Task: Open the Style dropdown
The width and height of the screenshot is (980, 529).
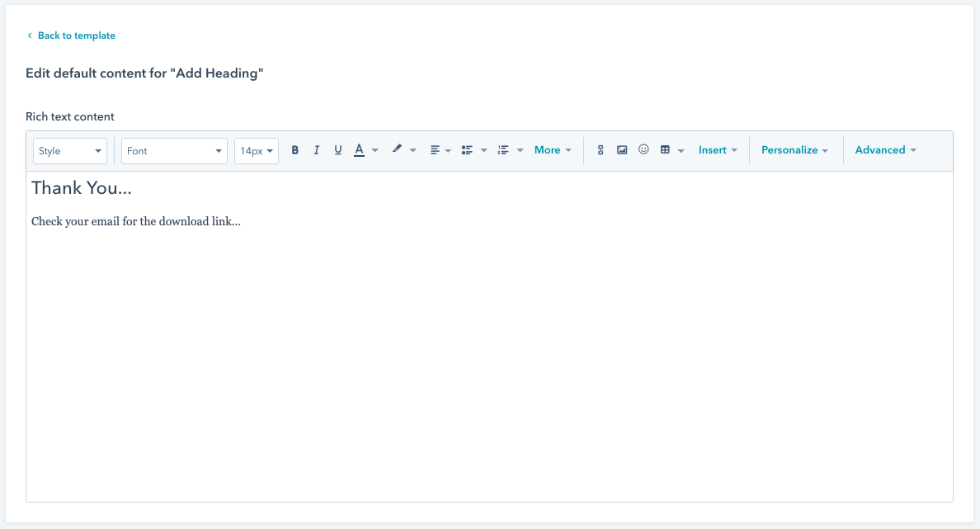Action: (x=70, y=151)
